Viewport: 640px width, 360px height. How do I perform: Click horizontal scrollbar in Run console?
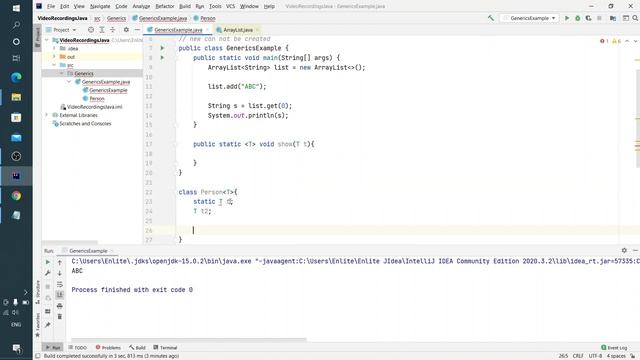click(x=189, y=339)
